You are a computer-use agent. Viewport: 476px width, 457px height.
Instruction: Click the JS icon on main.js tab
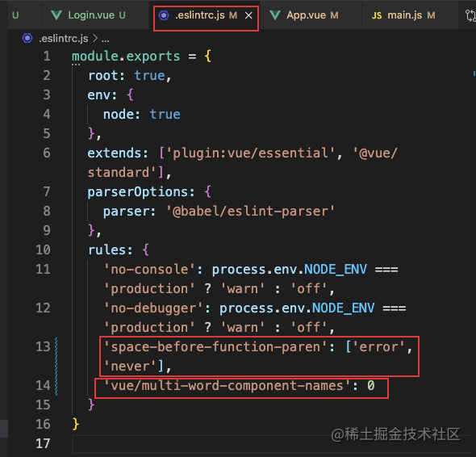tap(377, 15)
